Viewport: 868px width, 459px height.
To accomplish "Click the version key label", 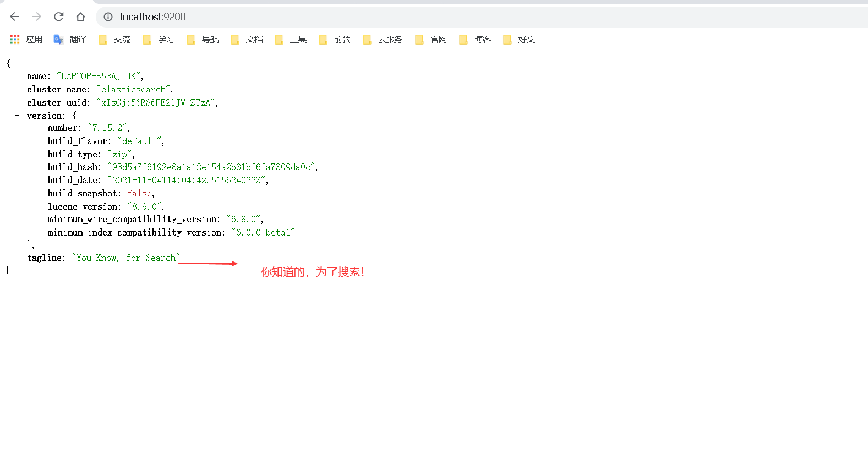I will click(44, 116).
